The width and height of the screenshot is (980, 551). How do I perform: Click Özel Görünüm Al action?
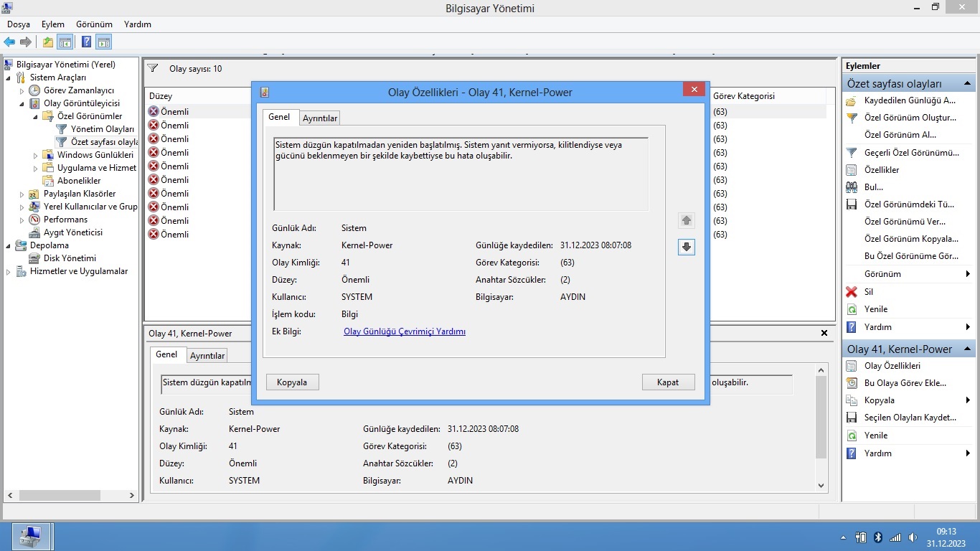[900, 135]
